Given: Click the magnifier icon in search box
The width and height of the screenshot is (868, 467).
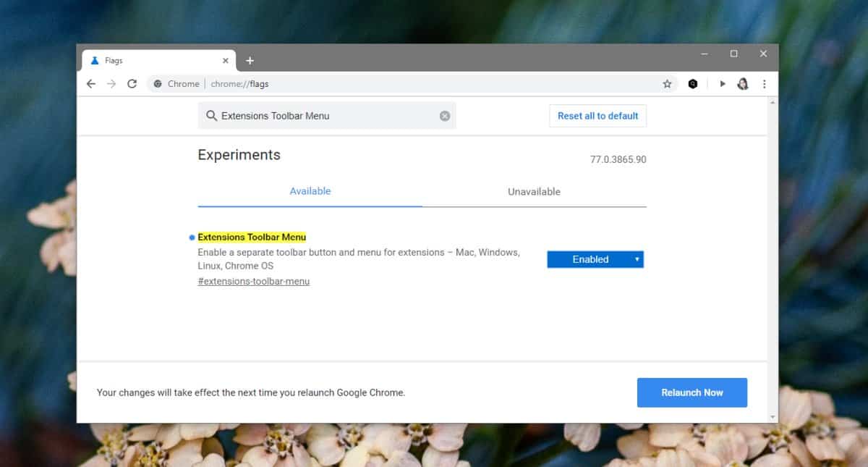Looking at the screenshot, I should 211,116.
